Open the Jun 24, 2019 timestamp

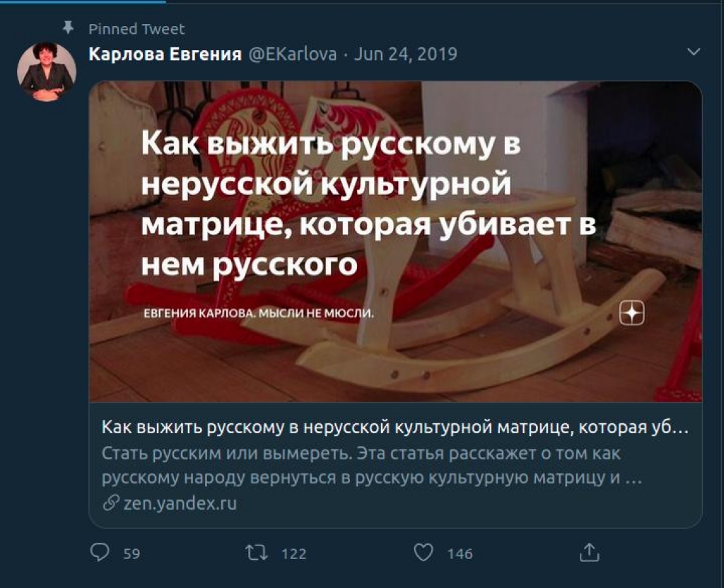tap(405, 54)
